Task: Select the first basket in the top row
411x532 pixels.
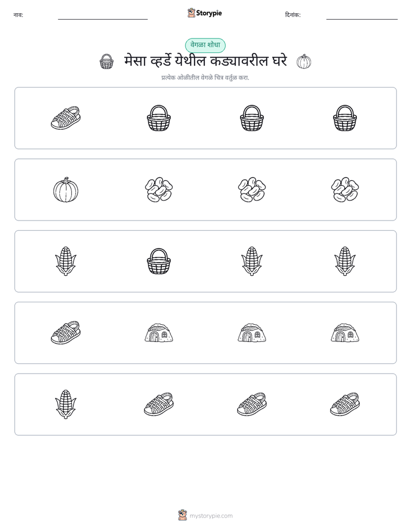Action: click(x=159, y=118)
